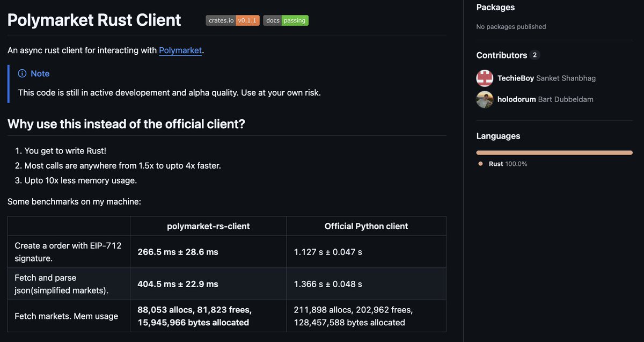This screenshot has width=644, height=342.
Task: Click the '1.5x to upto 4x faster' item
Action: pyautogui.click(x=122, y=166)
